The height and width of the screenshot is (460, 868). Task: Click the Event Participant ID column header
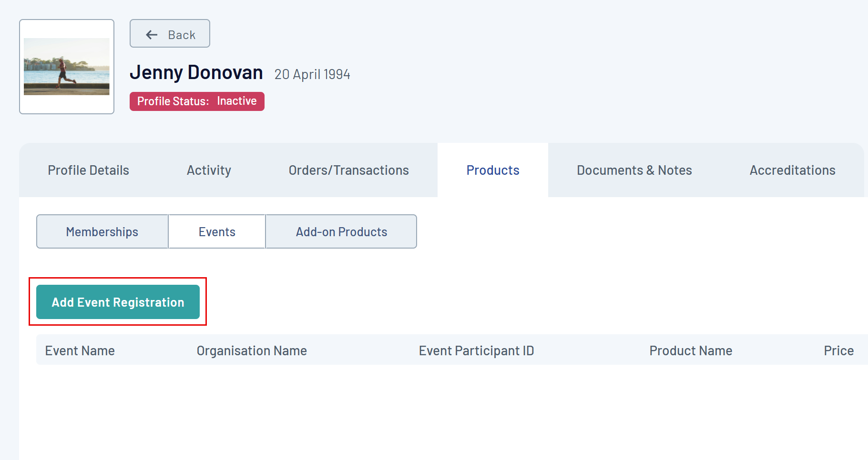pyautogui.click(x=476, y=351)
